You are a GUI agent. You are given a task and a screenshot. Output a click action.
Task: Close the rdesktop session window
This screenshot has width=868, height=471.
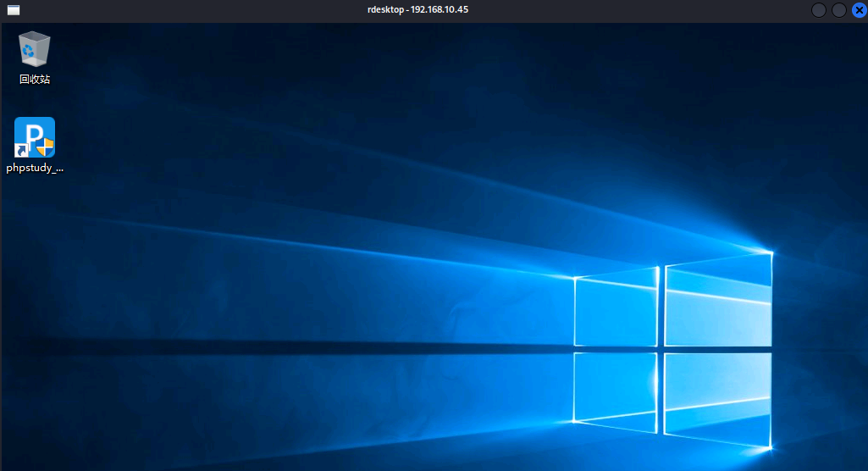pyautogui.click(x=859, y=10)
